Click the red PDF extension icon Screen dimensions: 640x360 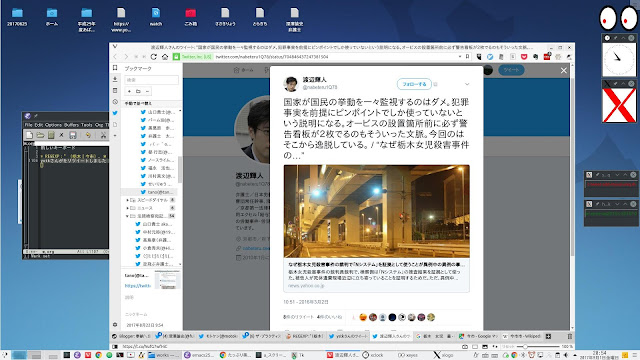547,57
